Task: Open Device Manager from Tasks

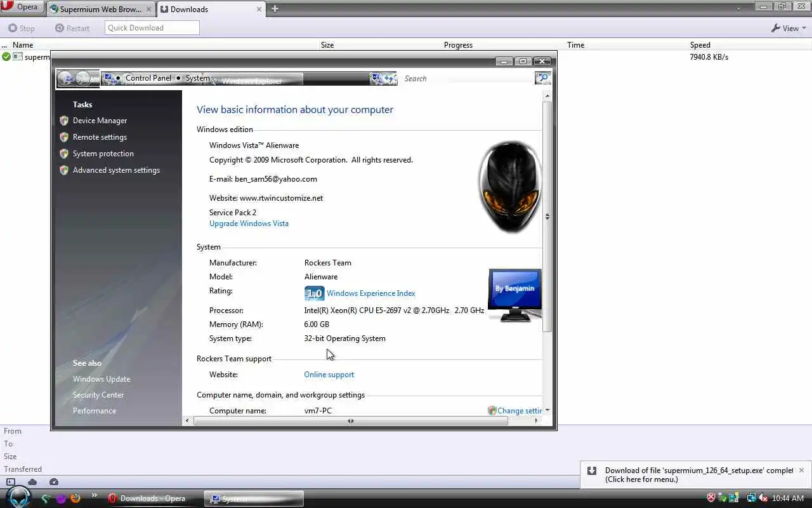Action: pyautogui.click(x=100, y=121)
